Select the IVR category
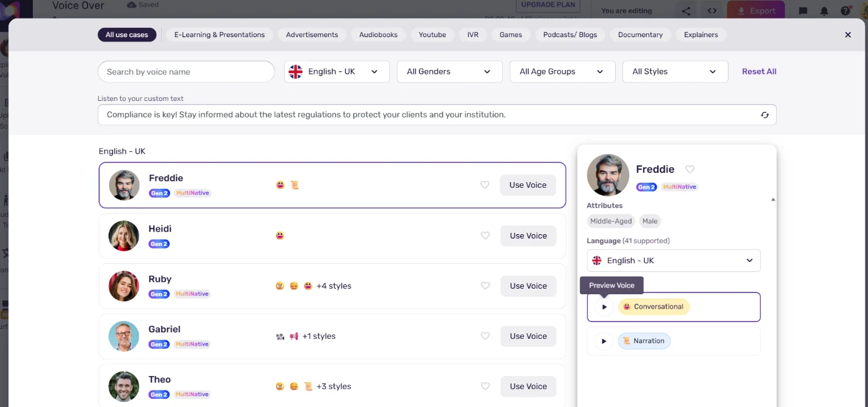The width and height of the screenshot is (868, 407). [473, 35]
